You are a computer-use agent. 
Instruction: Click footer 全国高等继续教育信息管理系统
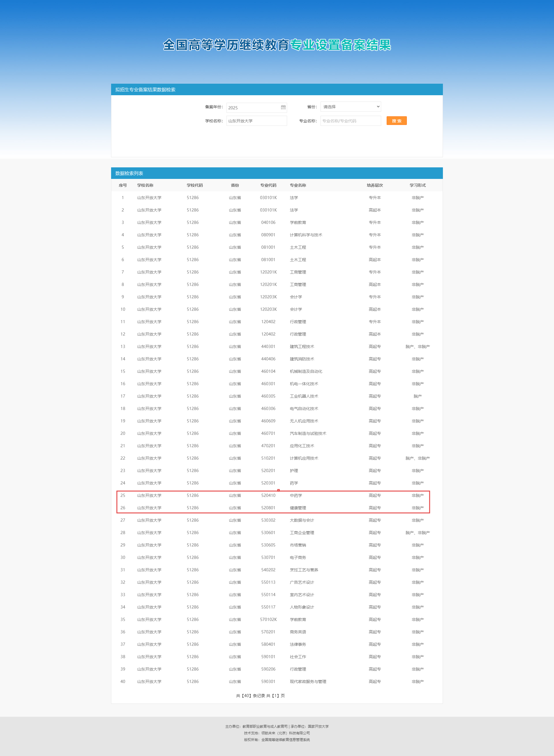pos(285,740)
